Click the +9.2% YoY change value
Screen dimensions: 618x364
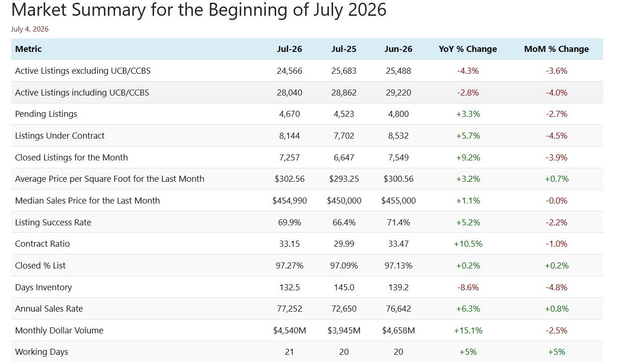pos(468,158)
